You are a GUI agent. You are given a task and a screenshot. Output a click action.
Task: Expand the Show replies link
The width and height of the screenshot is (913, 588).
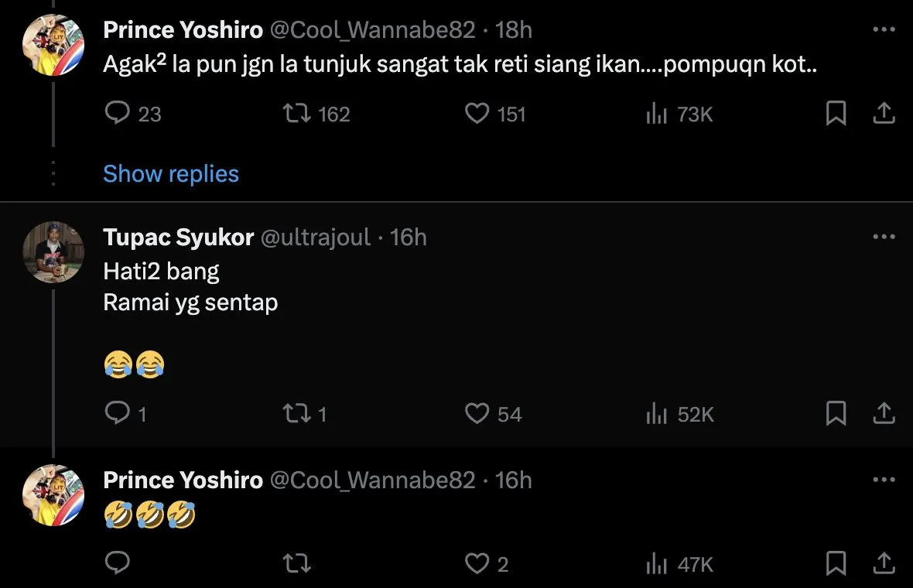(171, 173)
